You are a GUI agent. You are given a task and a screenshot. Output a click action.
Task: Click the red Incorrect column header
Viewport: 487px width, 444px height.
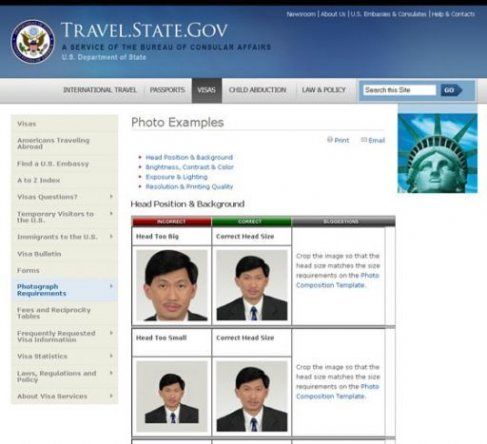pyautogui.click(x=172, y=221)
